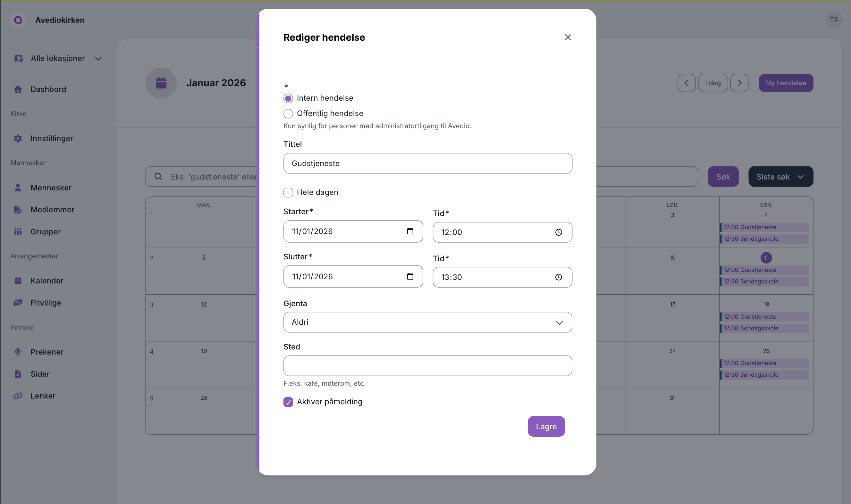Click the Lagre button to save
Image resolution: width=851 pixels, height=504 pixels.
pos(546,426)
